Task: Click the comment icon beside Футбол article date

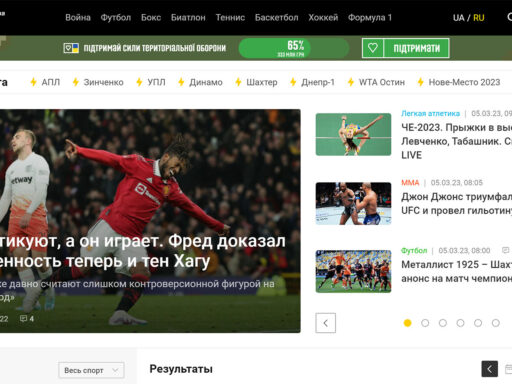Action: 505,250
